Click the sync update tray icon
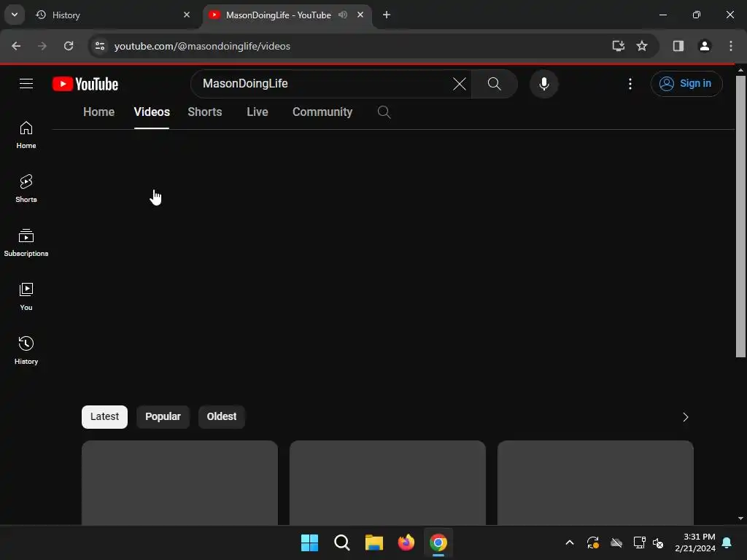747x560 pixels. [592, 542]
